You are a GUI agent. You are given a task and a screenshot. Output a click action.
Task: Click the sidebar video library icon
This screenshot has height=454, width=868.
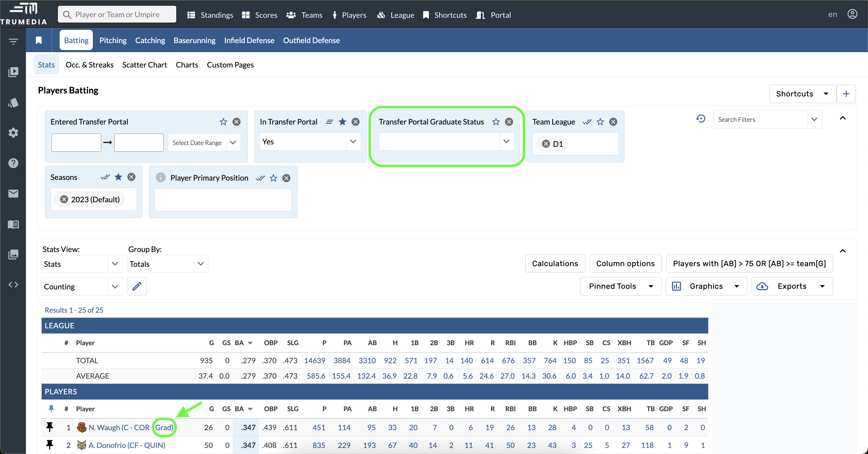point(13,72)
